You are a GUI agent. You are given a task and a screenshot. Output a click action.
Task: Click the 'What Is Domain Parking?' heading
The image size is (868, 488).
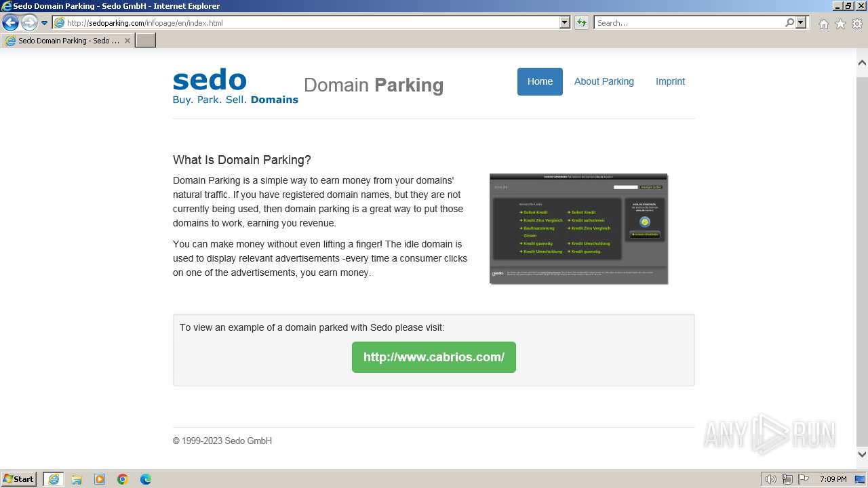coord(242,160)
